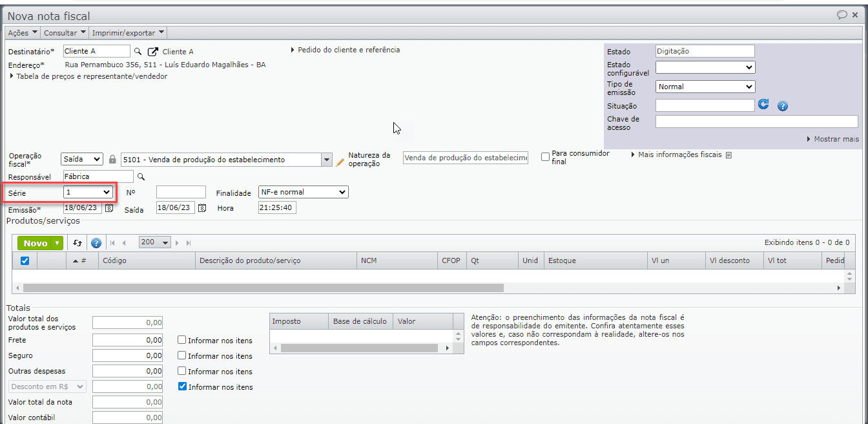Screen dimensions: 868x424
Task: Check Informar nos itens for Frete
Action: (182, 340)
